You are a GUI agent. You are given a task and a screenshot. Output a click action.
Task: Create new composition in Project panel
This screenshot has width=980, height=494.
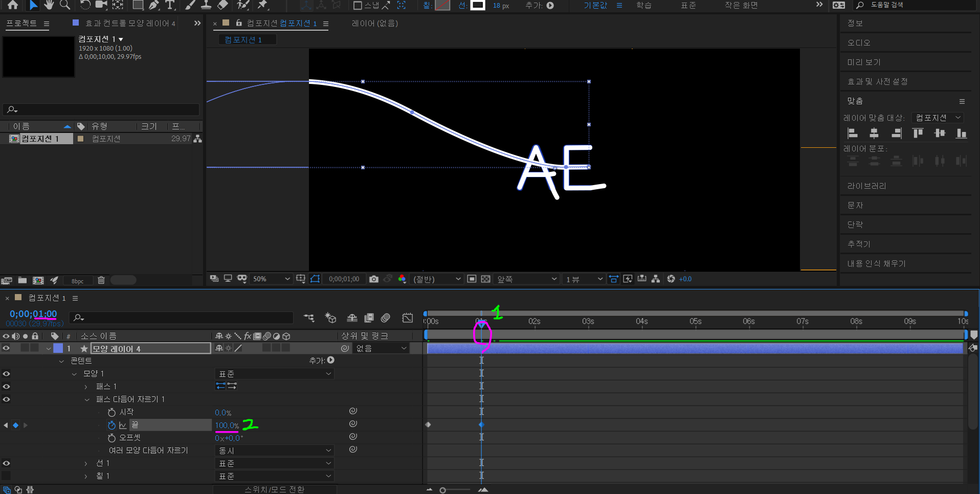(38, 280)
